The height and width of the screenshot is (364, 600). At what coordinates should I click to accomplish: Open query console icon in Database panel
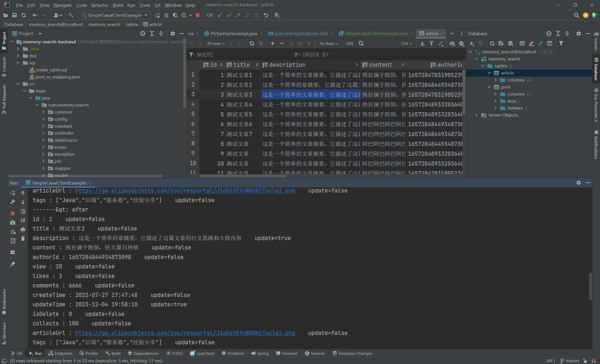[x=550, y=43]
